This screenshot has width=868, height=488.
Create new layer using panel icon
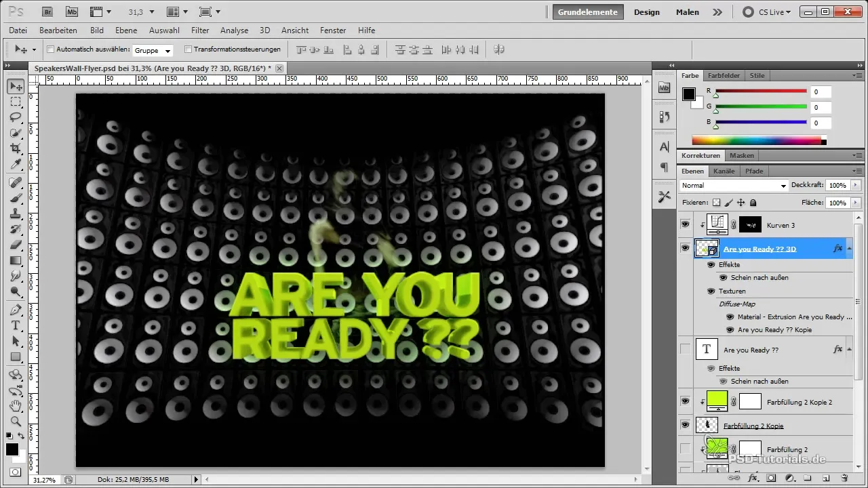tap(826, 478)
